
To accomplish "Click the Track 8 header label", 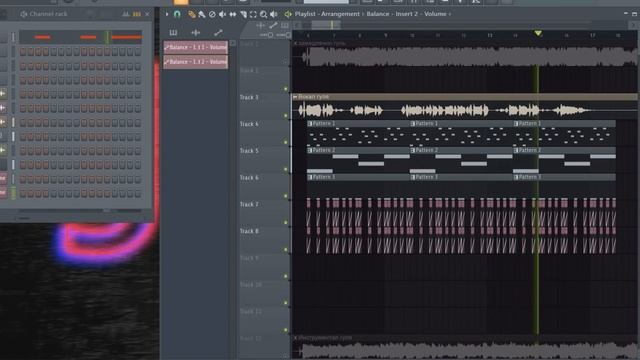I will (x=249, y=231).
